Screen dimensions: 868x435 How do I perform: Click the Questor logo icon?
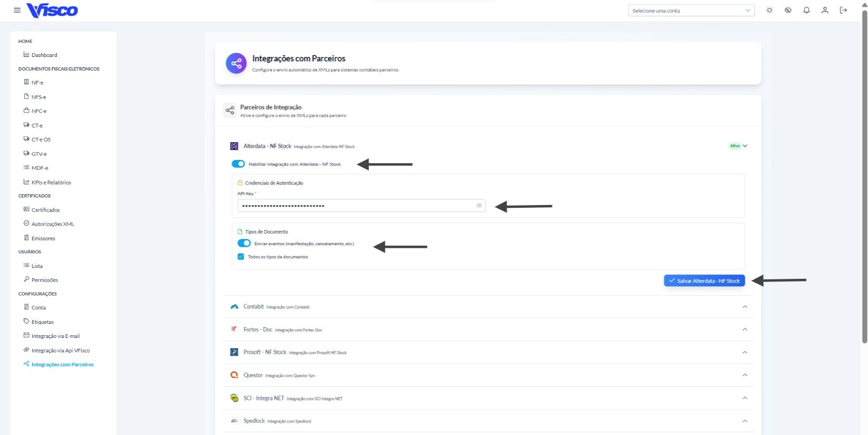click(234, 375)
